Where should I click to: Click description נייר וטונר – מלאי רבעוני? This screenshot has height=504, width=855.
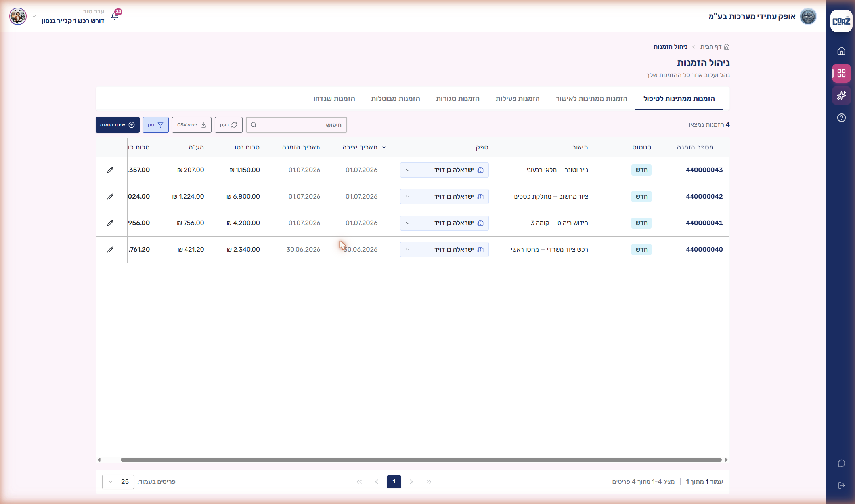[557, 170]
